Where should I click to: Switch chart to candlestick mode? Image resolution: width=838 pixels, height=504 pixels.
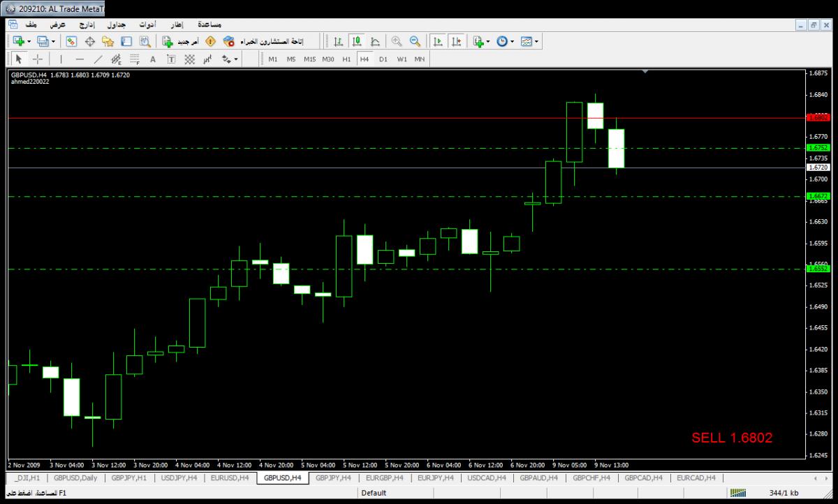(357, 41)
